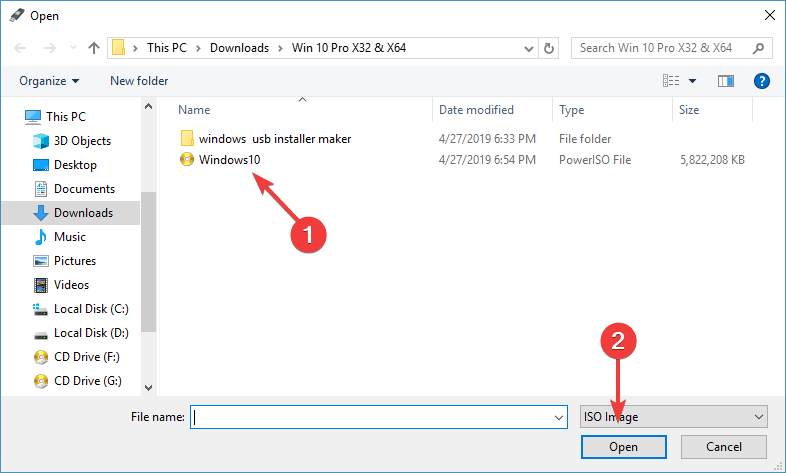The width and height of the screenshot is (786, 473).
Task: Click the Local Disk (C:) drive icon
Action: pos(41,309)
